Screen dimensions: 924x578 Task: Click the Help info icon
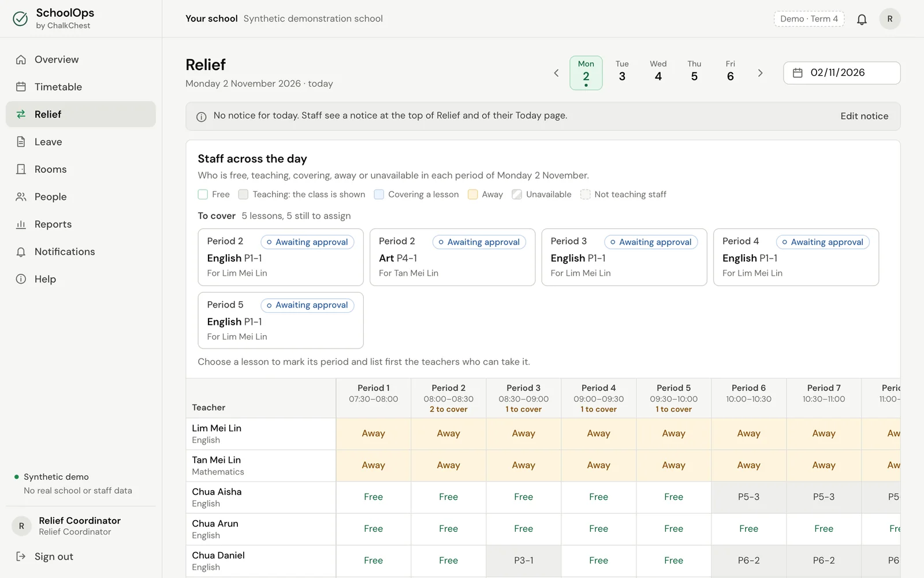(21, 279)
